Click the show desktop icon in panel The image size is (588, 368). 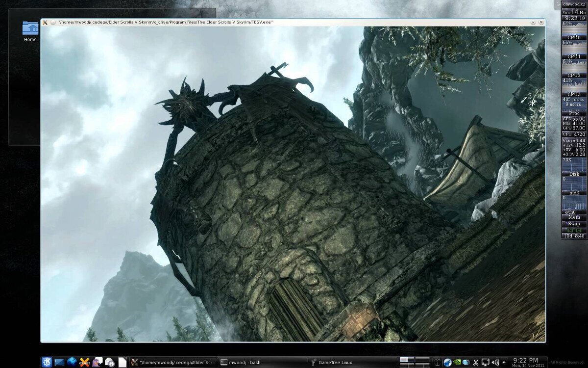tap(59, 362)
